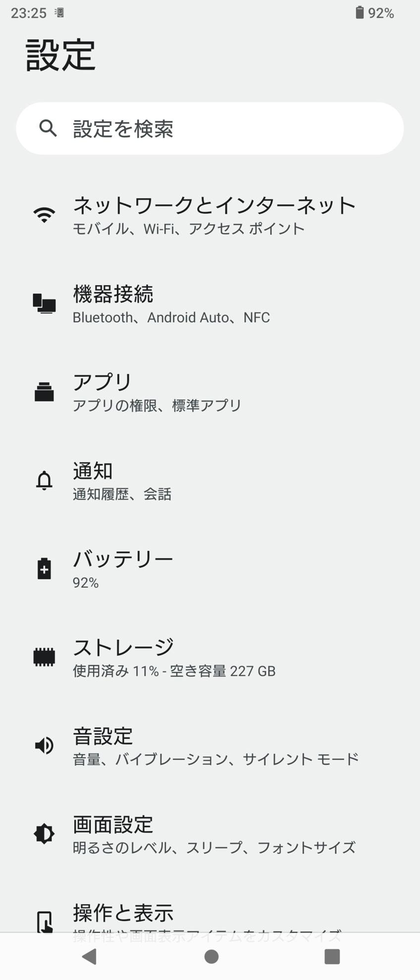Tap the battery plus icon
Image resolution: width=420 pixels, height=980 pixels.
click(44, 569)
